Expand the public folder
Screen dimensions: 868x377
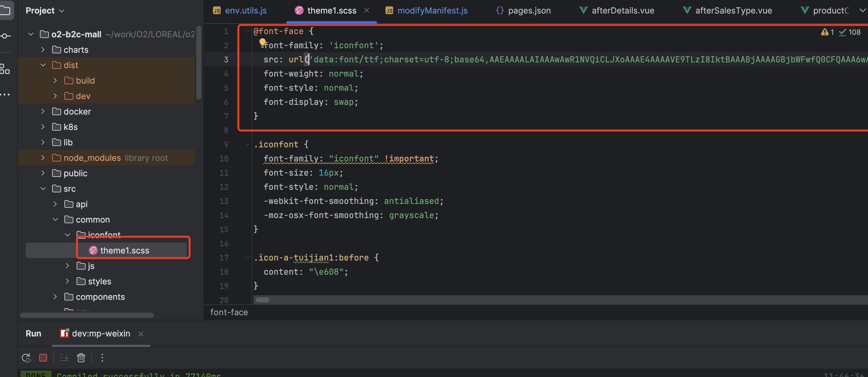click(x=43, y=173)
